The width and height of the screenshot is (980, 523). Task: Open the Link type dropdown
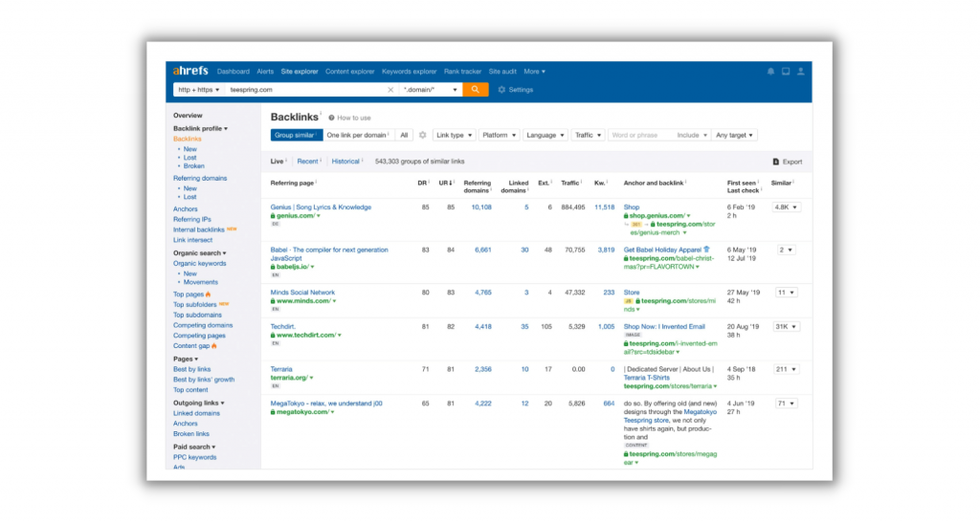tap(454, 135)
